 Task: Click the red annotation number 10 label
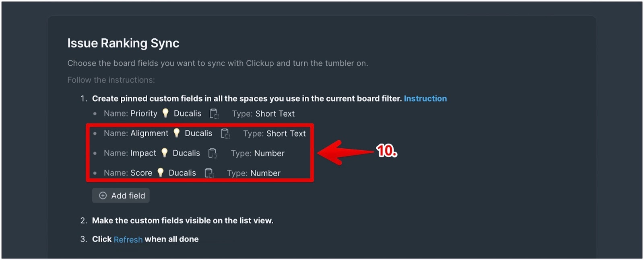386,151
